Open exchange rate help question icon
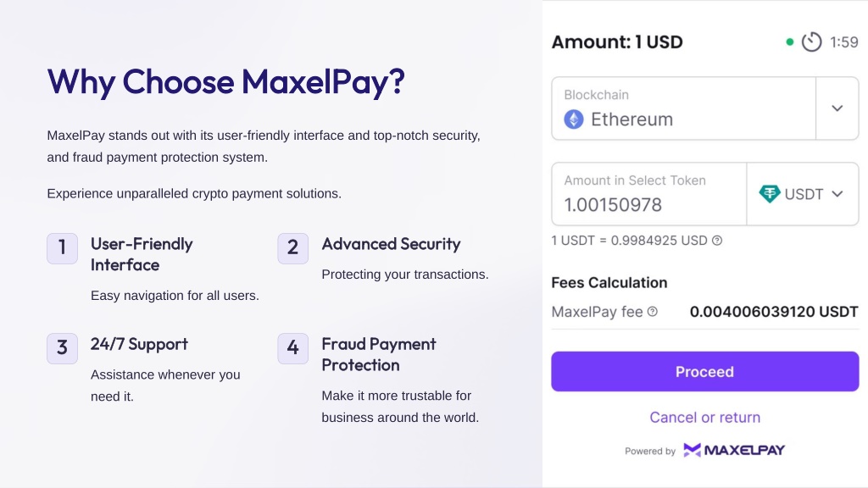This screenshot has width=868, height=488. pyautogui.click(x=717, y=241)
